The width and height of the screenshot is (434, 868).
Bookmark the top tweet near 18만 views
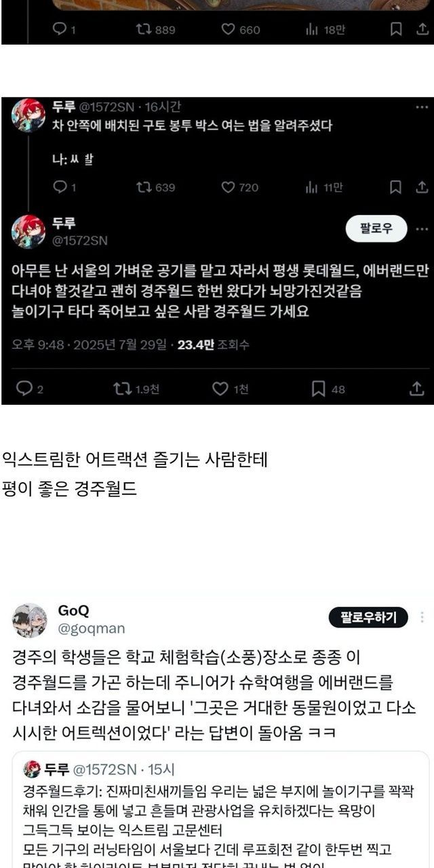(396, 29)
